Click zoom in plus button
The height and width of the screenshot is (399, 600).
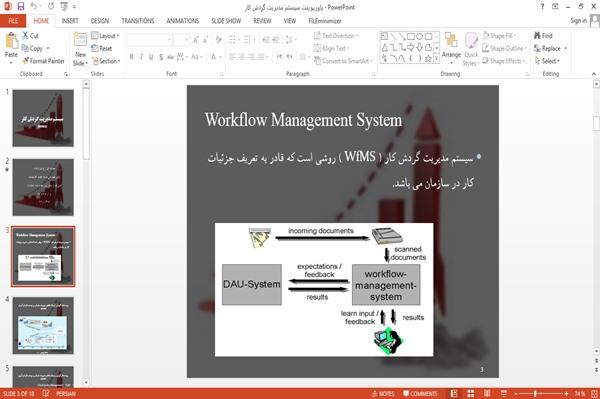pyautogui.click(x=566, y=393)
